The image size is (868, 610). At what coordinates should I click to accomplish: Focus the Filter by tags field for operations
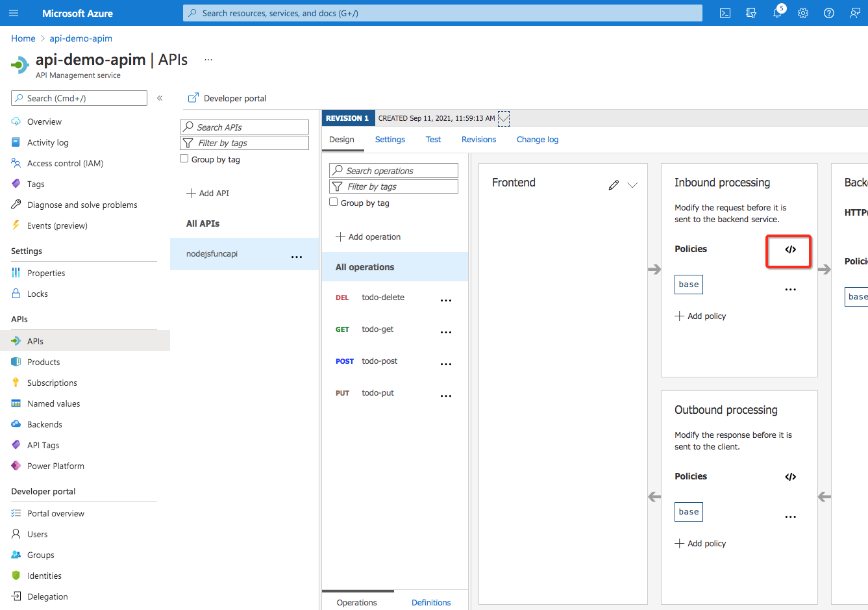[393, 186]
